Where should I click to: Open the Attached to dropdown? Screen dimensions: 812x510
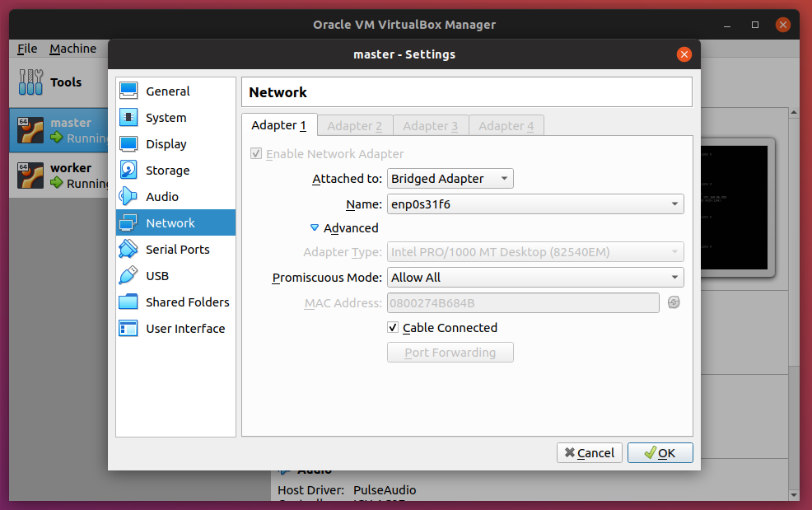point(450,178)
